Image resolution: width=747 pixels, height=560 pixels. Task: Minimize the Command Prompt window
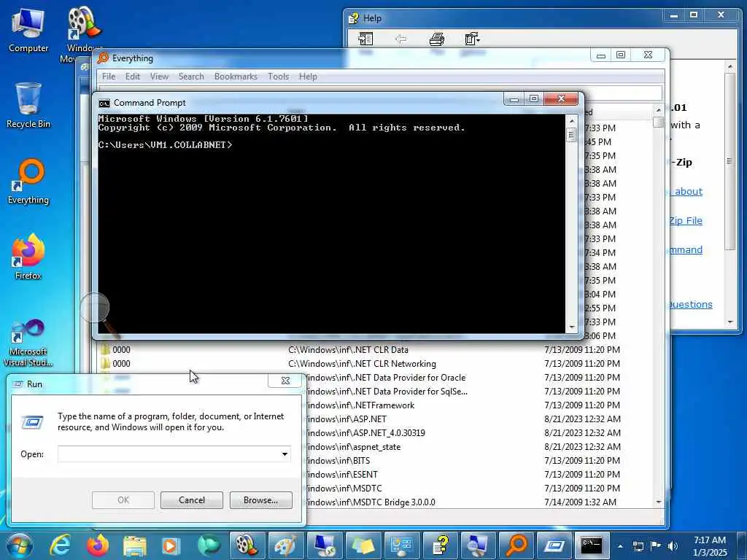coord(514,98)
